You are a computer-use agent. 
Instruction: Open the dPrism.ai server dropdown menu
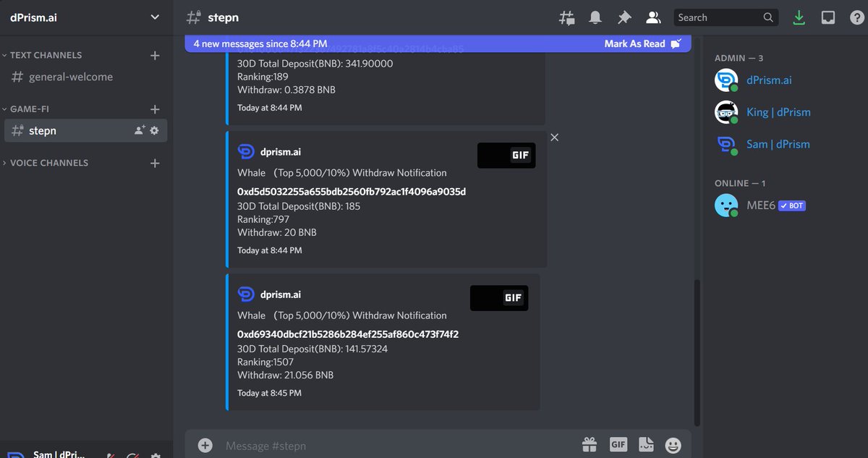click(155, 17)
